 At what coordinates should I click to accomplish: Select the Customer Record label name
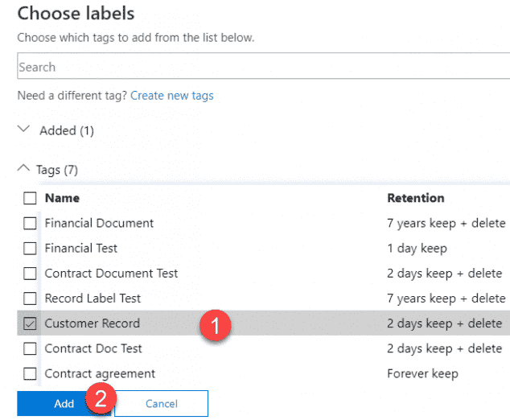pyautogui.click(x=92, y=323)
